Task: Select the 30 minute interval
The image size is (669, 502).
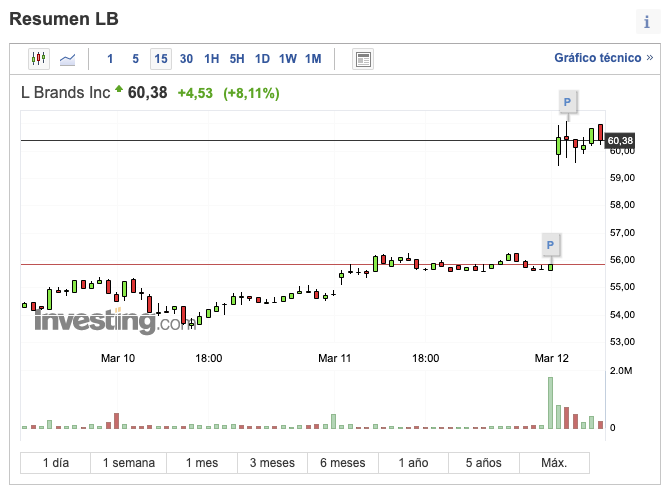Action: 186,59
